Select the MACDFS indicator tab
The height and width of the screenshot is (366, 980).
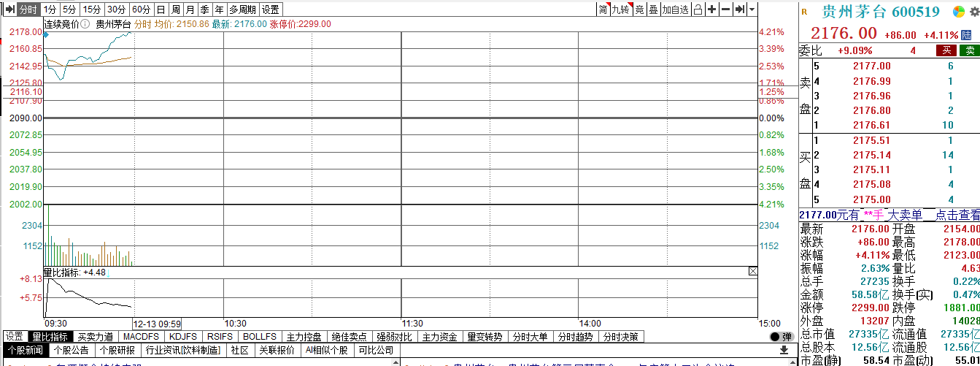pyautogui.click(x=142, y=337)
